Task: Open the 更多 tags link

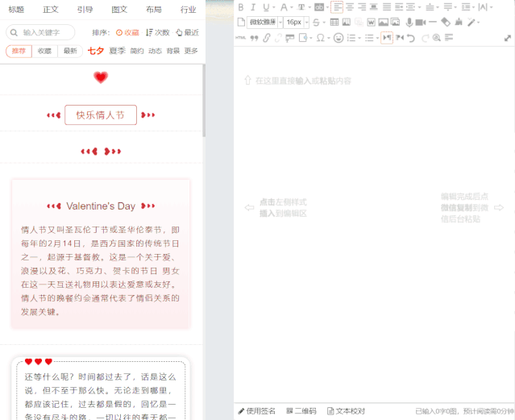Action: [191, 51]
